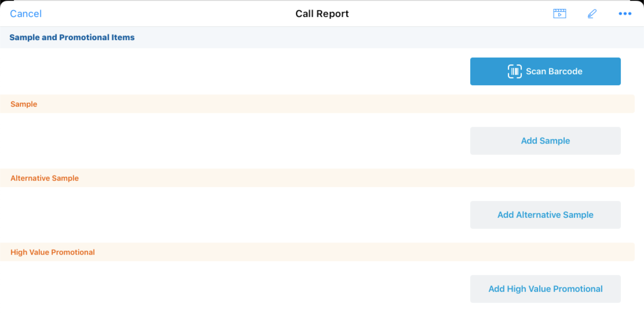This screenshot has width=644, height=314.
Task: Open the media presentation icon
Action: (559, 14)
